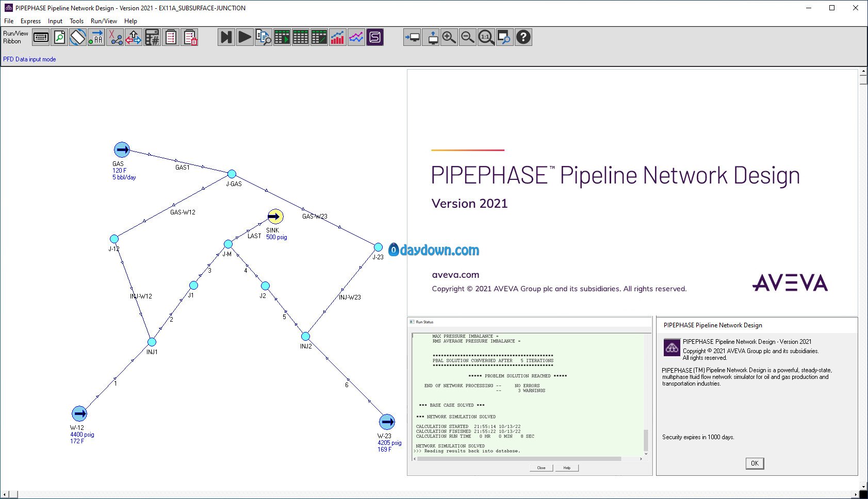Select the J-GAS junction node
The image size is (868, 499).
pyautogui.click(x=232, y=174)
